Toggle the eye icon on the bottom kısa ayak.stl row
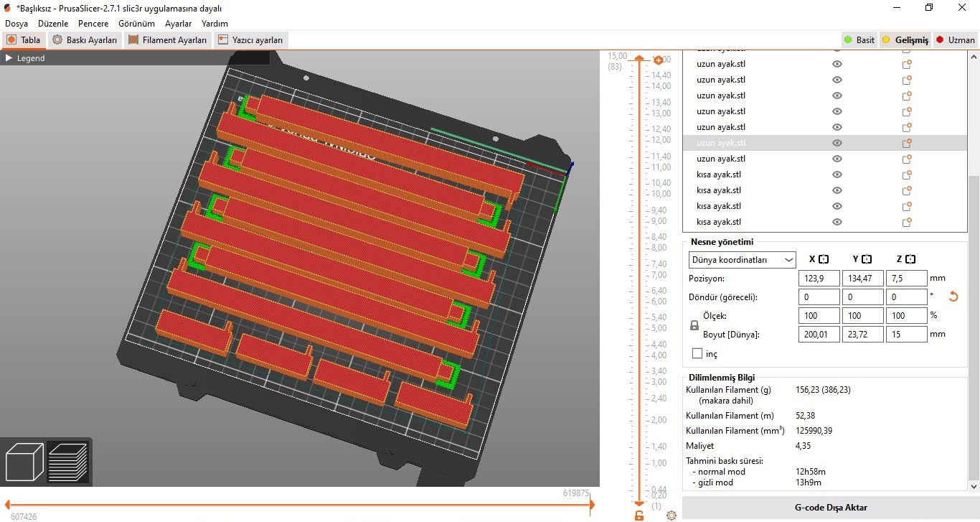This screenshot has width=980, height=522. [x=837, y=222]
